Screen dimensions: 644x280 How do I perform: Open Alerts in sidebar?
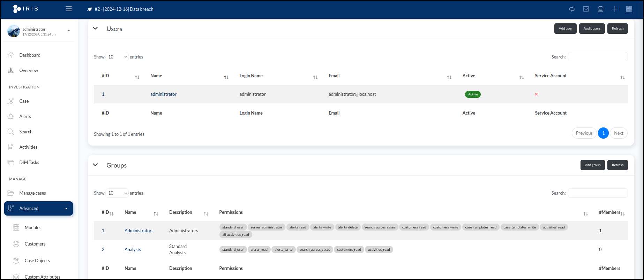[x=25, y=116]
